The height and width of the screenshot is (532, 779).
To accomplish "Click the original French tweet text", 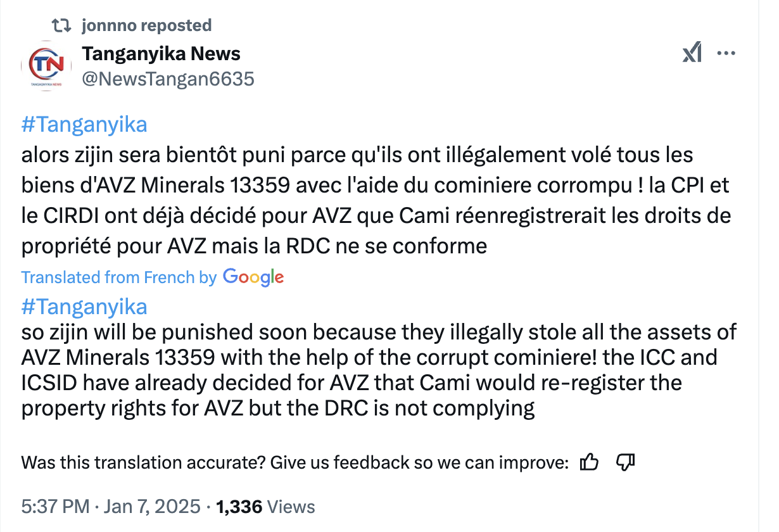I will pos(376,200).
